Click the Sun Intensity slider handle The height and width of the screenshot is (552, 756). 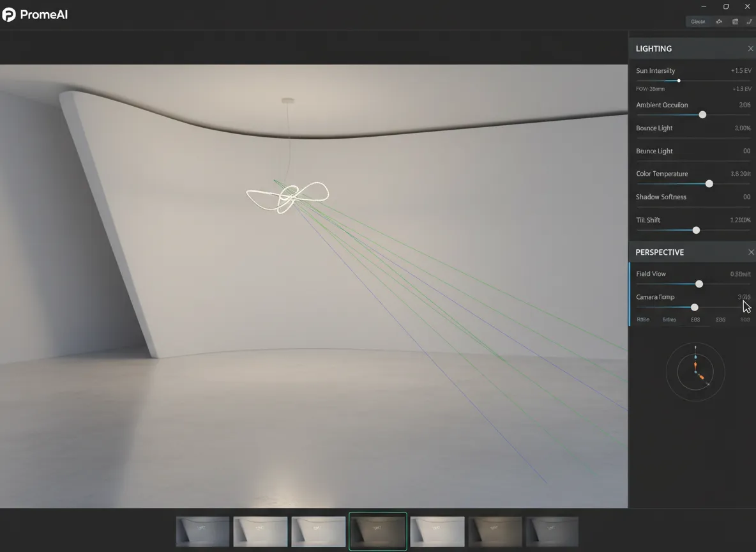tap(678, 80)
